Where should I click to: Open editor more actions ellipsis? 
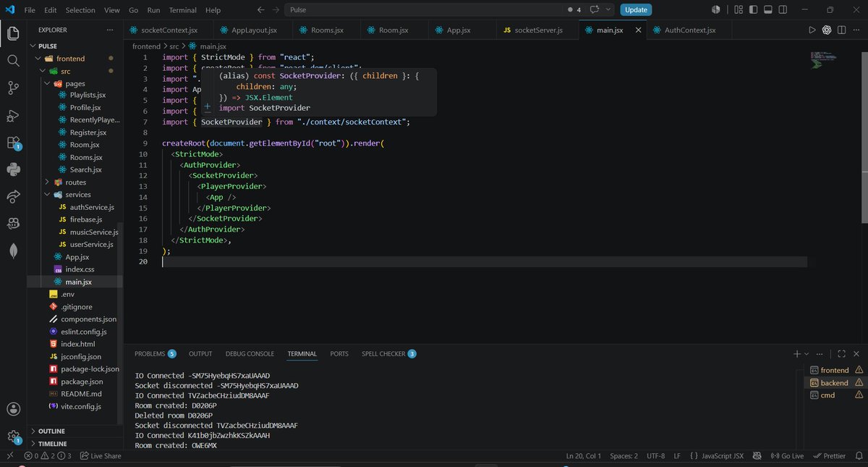click(x=856, y=30)
